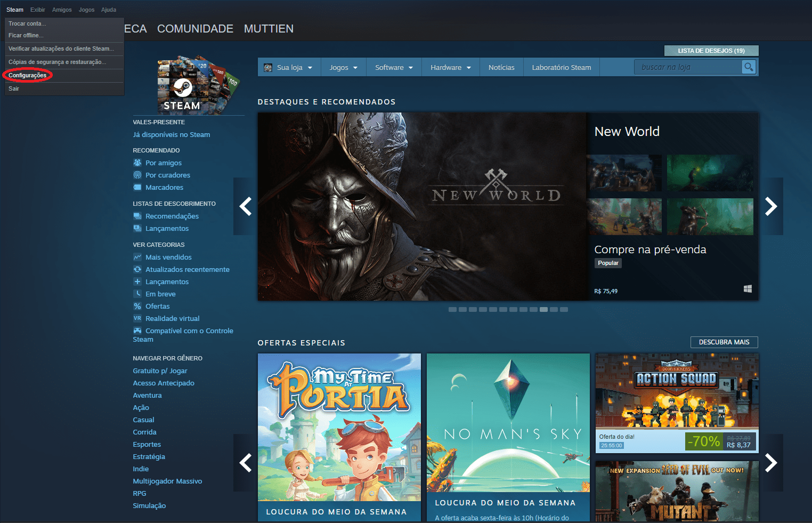Click the Steam gift cards image
Image resolution: width=812 pixels, height=523 pixels.
tap(198, 84)
